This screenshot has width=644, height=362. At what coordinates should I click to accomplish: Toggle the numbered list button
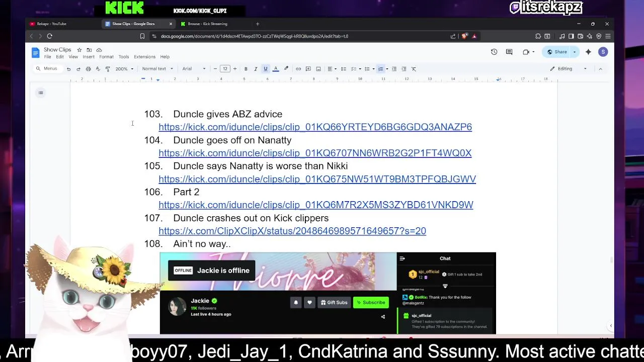tap(381, 69)
